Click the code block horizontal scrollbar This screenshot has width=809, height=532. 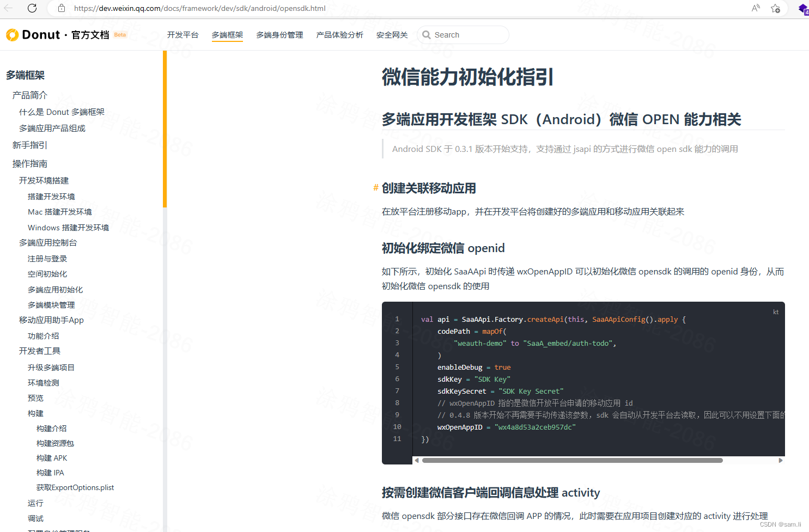(x=572, y=460)
